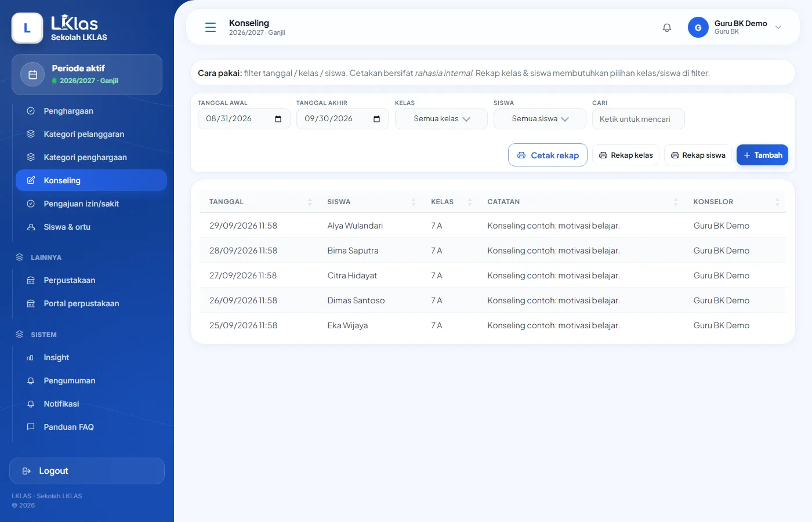The height and width of the screenshot is (522, 812).
Task: Go to Insight page
Action: point(91,357)
